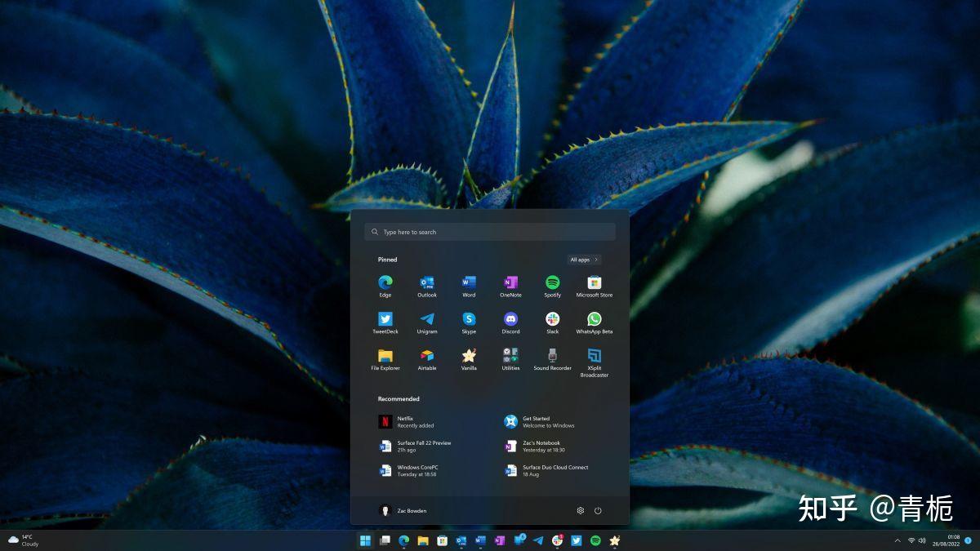Launch the Airtable pinned app
This screenshot has height=551, width=980.
click(427, 359)
